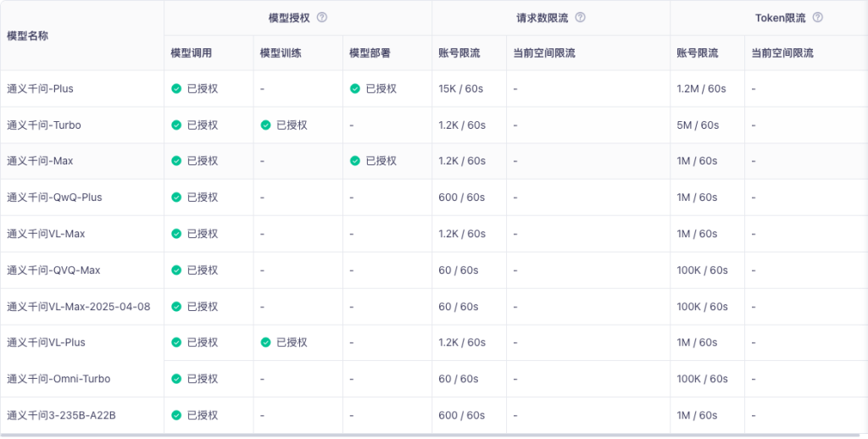Click help icon beside 请求数限流 header

click(x=580, y=17)
